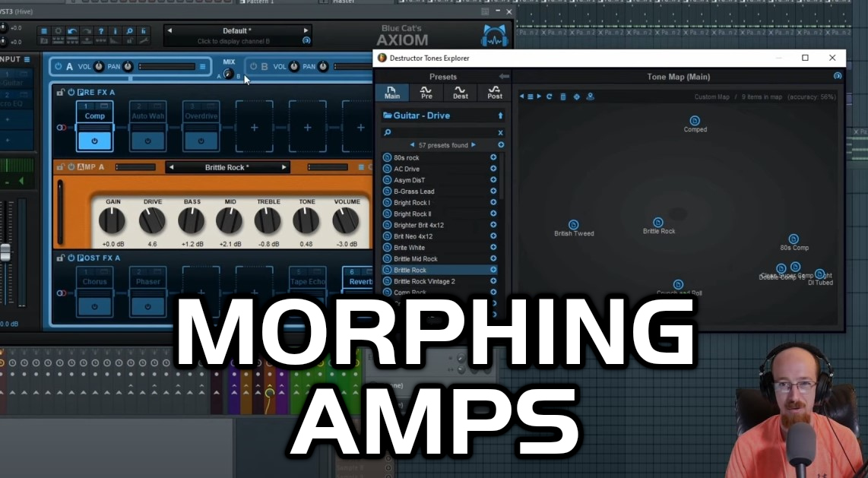Image resolution: width=868 pixels, height=478 pixels.
Task: Open channel A menu icon
Action: (x=203, y=66)
